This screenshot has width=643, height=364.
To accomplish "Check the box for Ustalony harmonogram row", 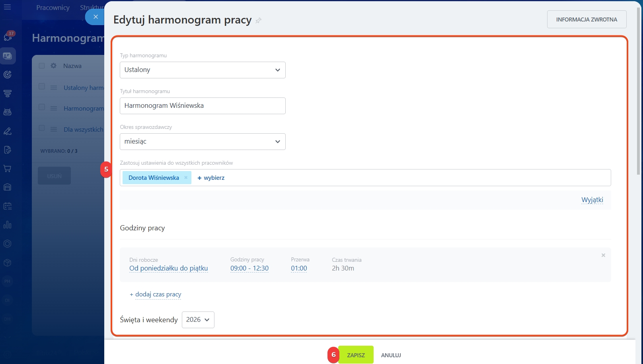I will (42, 87).
